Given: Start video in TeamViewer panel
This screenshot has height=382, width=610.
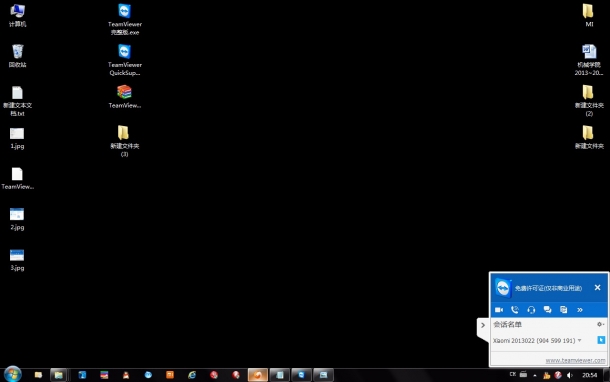Looking at the screenshot, I should coord(499,310).
